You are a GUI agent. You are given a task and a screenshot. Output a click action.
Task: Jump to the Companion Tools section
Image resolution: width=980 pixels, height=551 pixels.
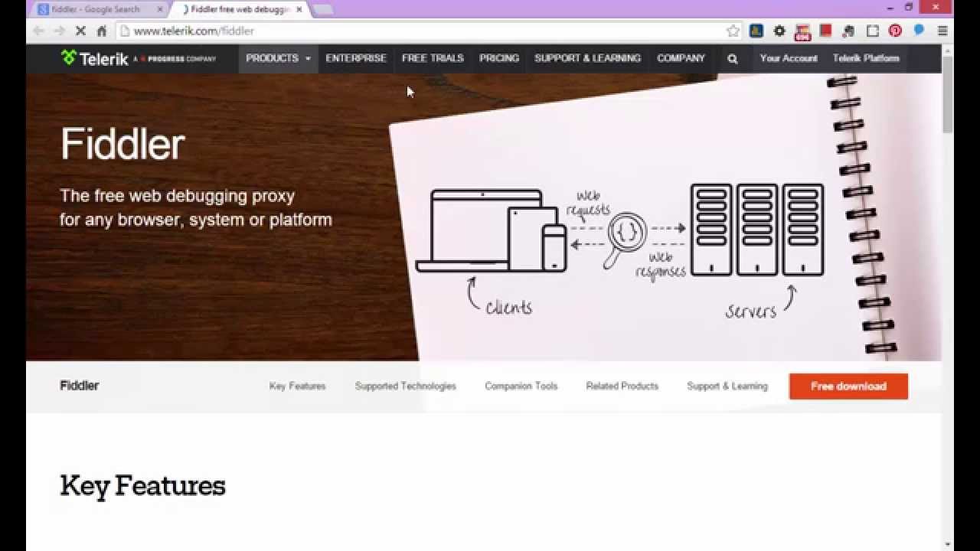coord(521,386)
